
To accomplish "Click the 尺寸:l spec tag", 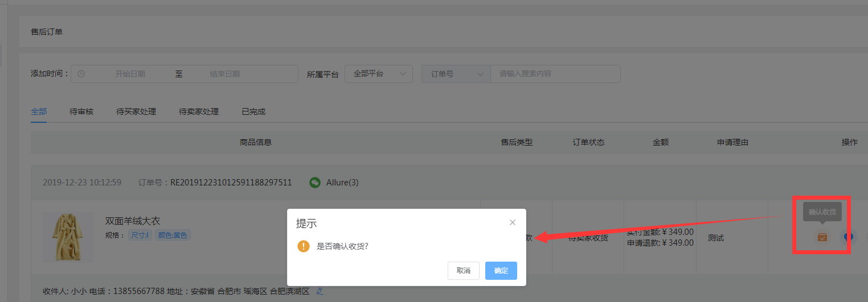I will (x=140, y=235).
